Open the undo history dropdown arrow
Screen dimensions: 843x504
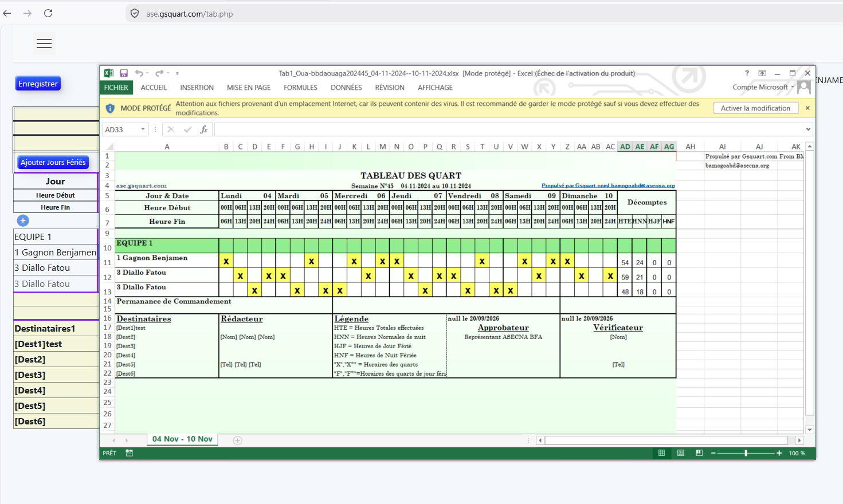(x=147, y=73)
